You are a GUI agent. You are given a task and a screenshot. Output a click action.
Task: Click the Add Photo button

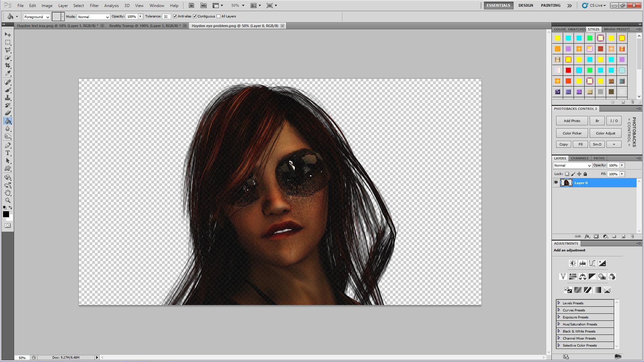[x=572, y=121]
